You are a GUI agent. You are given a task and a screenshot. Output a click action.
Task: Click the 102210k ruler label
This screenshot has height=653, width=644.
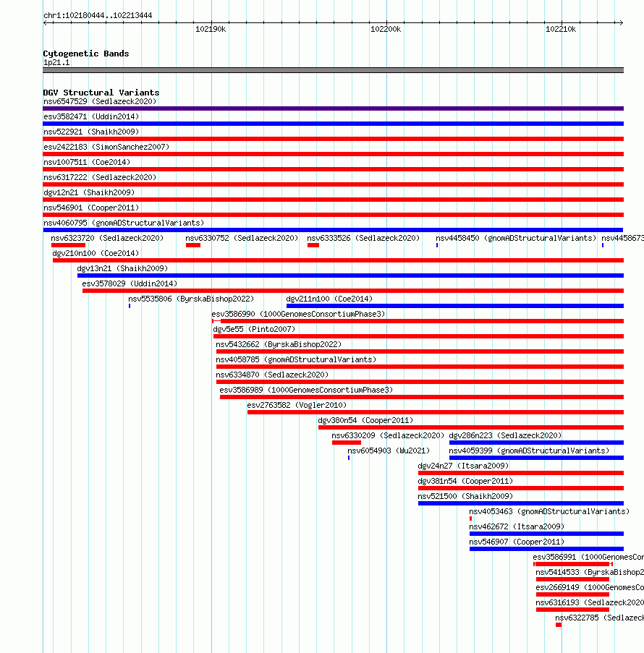click(561, 29)
